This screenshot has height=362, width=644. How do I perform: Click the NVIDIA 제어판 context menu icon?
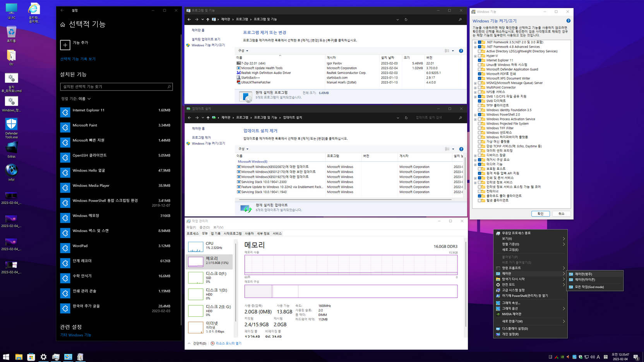tap(498, 314)
